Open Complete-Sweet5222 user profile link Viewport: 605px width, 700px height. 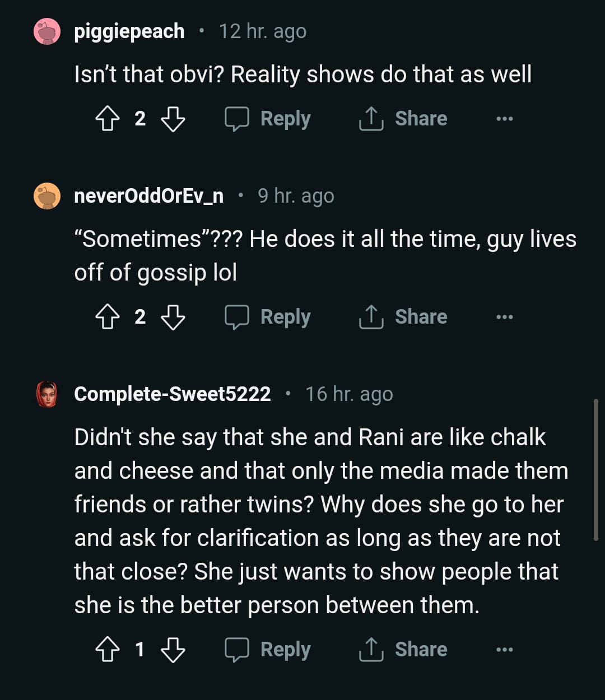click(173, 394)
